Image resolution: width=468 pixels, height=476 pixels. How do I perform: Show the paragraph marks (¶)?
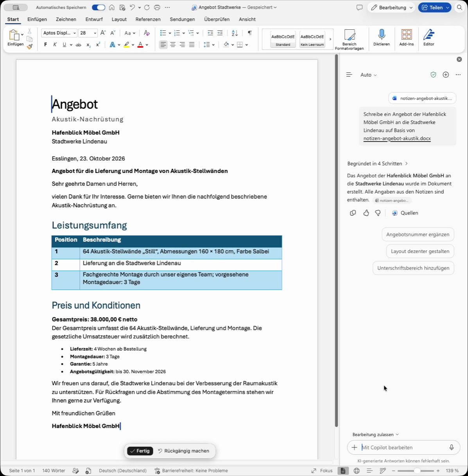tap(250, 33)
